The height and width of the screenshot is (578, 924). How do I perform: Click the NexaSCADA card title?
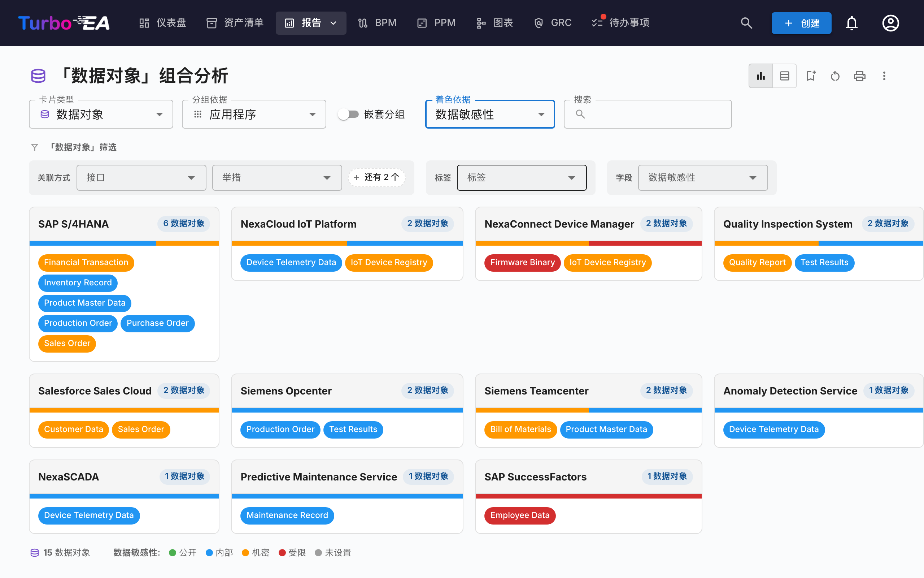68,477
